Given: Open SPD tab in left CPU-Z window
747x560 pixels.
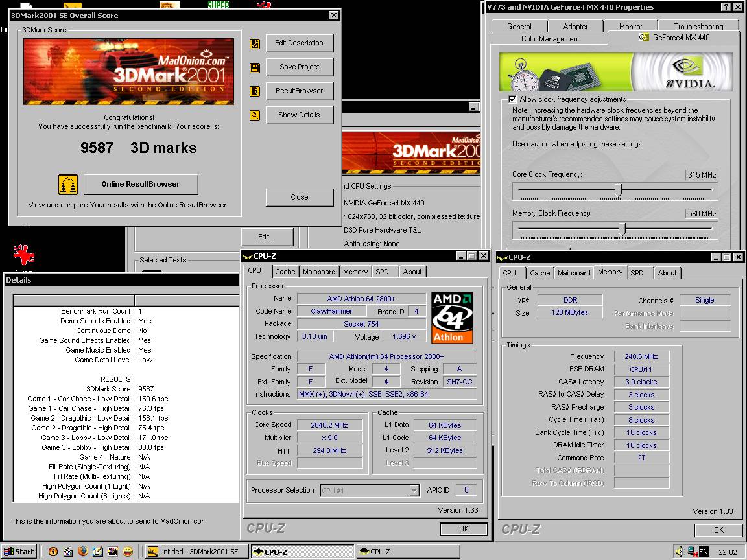Looking at the screenshot, I should (382, 272).
